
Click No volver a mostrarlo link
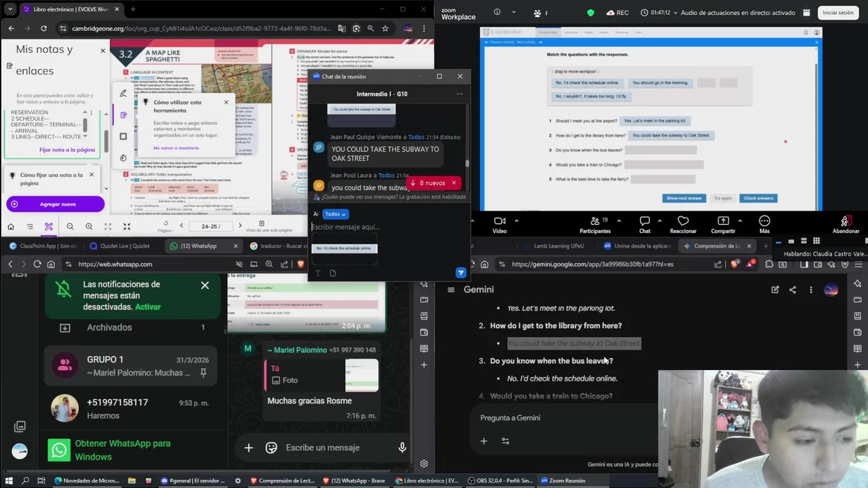pos(176,148)
